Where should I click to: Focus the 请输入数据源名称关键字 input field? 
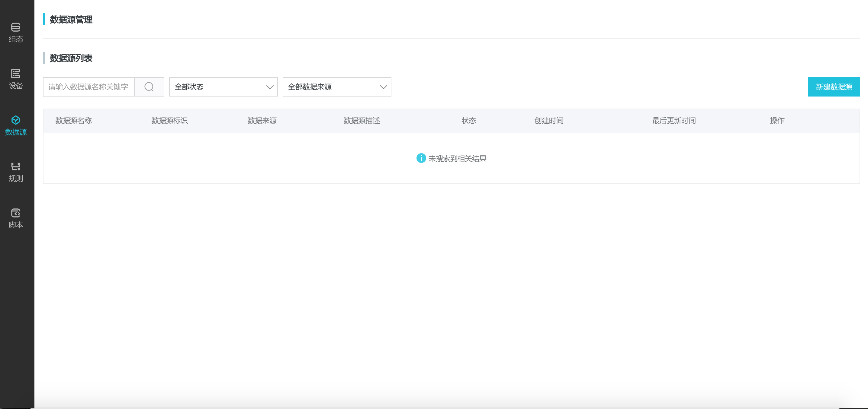[88, 87]
